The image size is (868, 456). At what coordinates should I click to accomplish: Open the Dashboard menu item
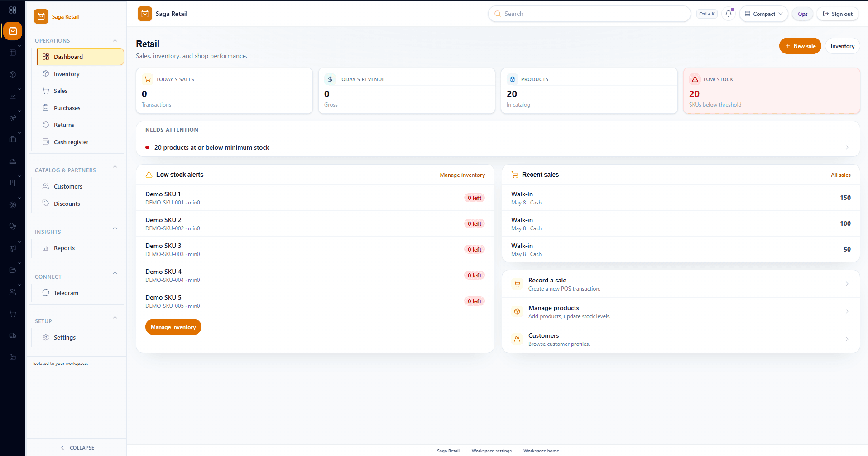click(x=80, y=57)
